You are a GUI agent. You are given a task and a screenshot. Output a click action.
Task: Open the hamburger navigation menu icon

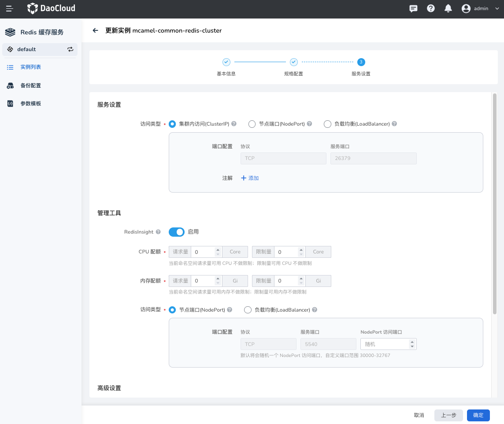pos(9,8)
